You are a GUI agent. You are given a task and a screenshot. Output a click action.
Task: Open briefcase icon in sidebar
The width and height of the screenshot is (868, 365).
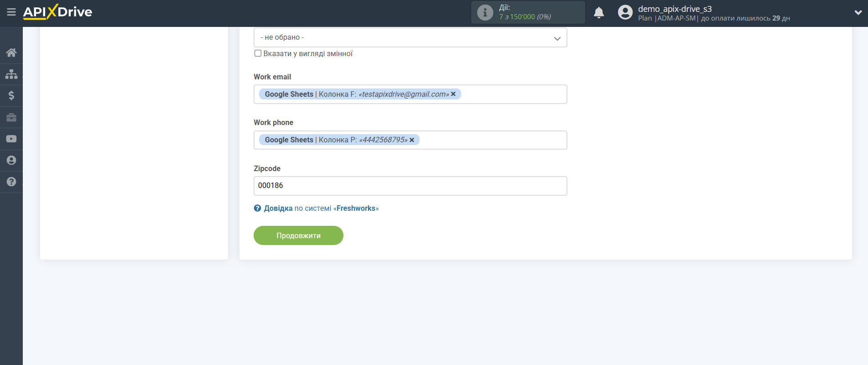(x=11, y=117)
